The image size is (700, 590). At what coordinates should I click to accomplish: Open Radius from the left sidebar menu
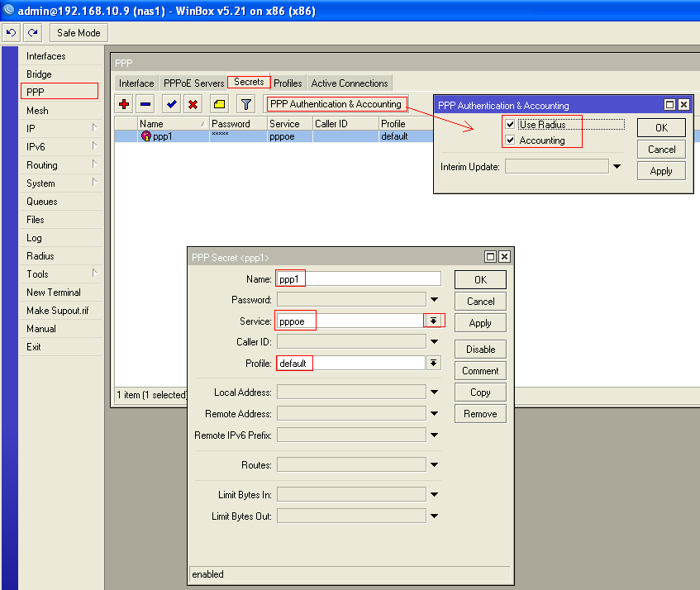click(40, 256)
